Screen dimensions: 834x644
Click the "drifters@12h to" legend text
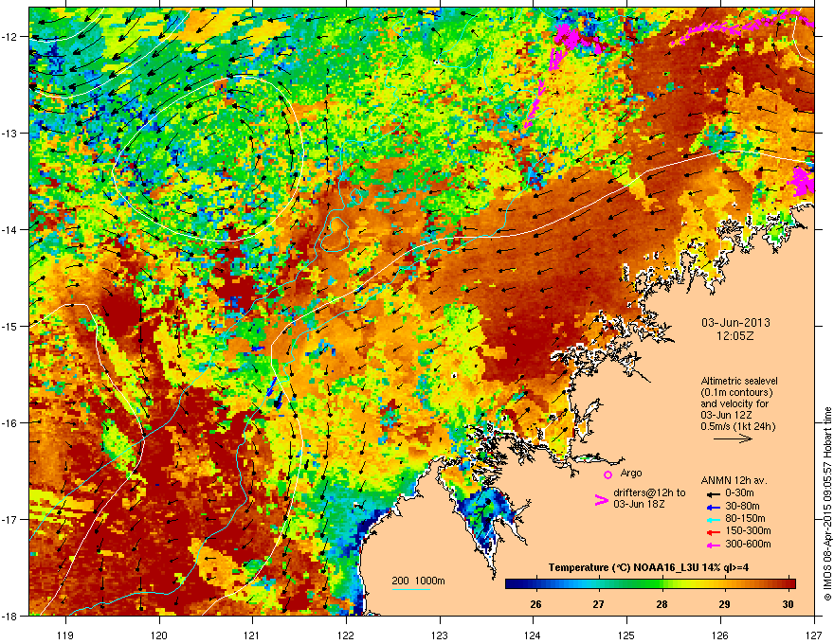pos(649,493)
